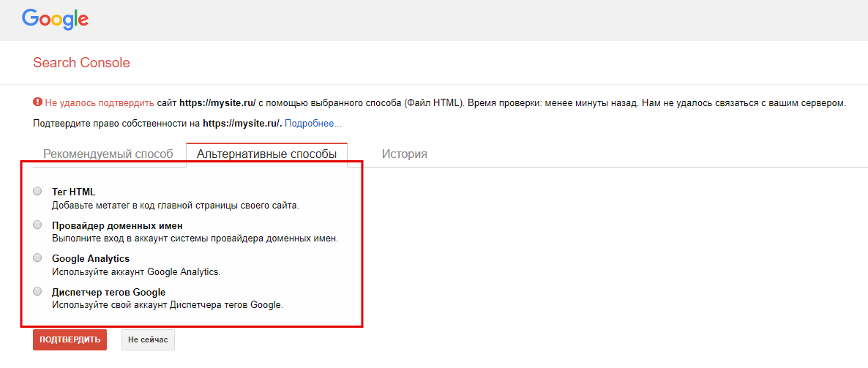The height and width of the screenshot is (368, 868).
Task: Open the Search Console heading link
Action: click(x=81, y=63)
